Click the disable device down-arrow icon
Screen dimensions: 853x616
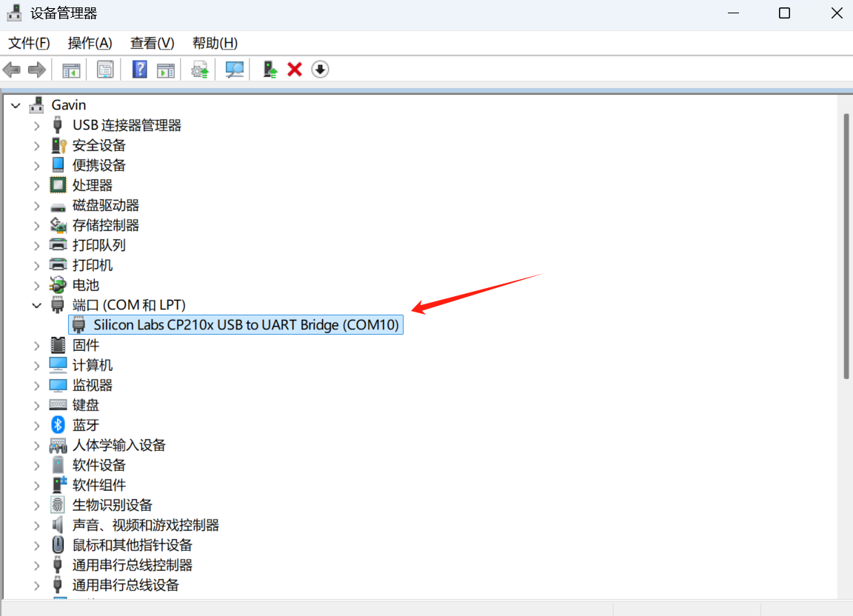click(x=320, y=70)
